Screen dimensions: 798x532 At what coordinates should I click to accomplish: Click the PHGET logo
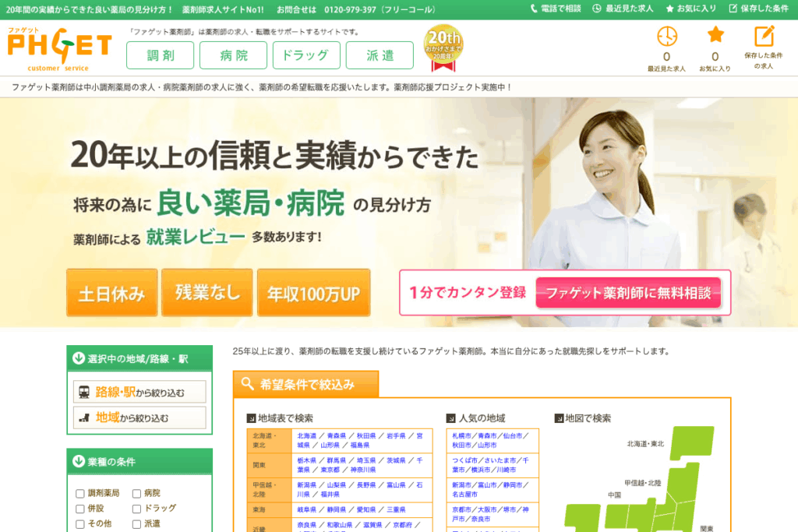(x=59, y=48)
